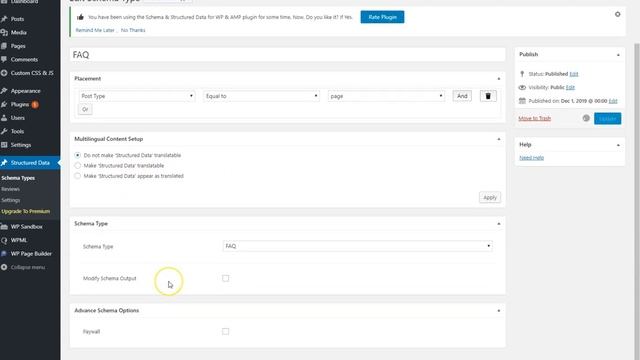
Task: Open the Pages menu
Action: pyautogui.click(x=18, y=46)
